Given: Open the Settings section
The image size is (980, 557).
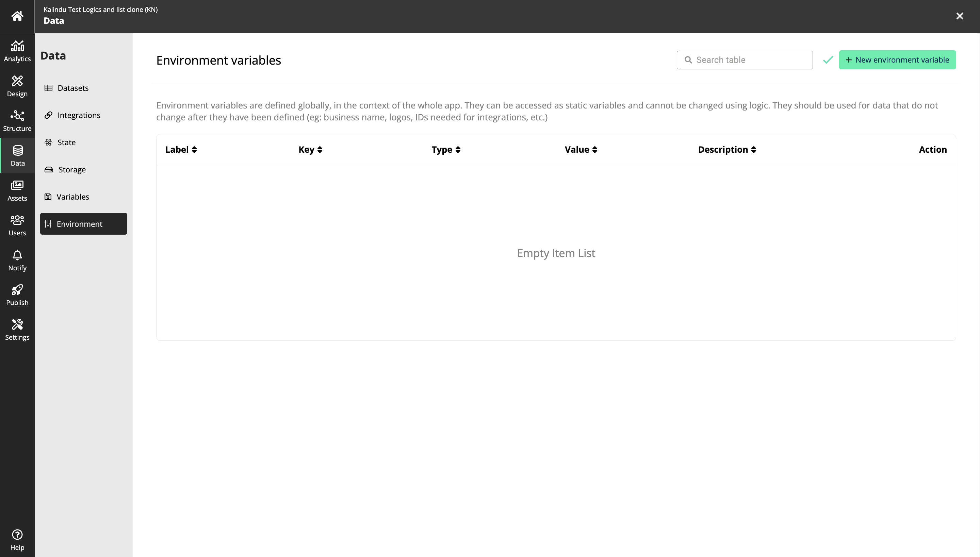Looking at the screenshot, I should point(17,330).
